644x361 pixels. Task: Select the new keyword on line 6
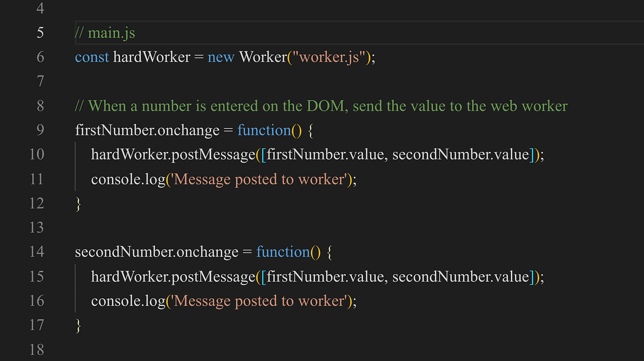(x=221, y=57)
